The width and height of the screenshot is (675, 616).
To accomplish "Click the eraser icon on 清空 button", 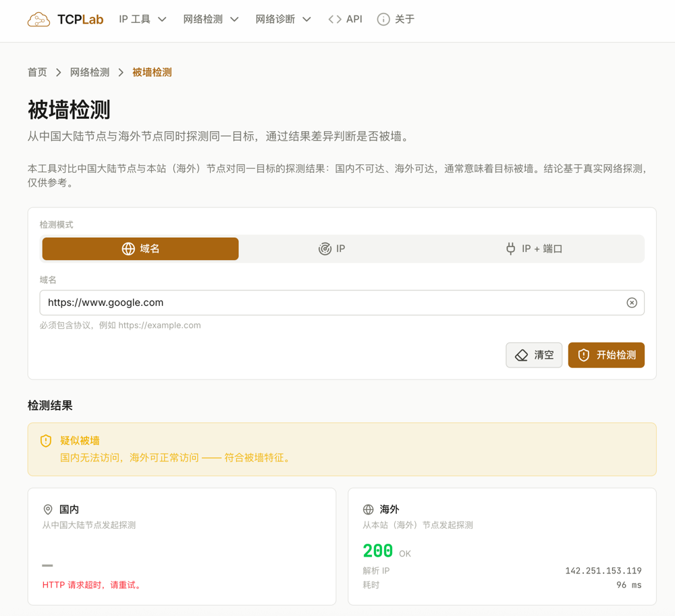I will pos(521,355).
